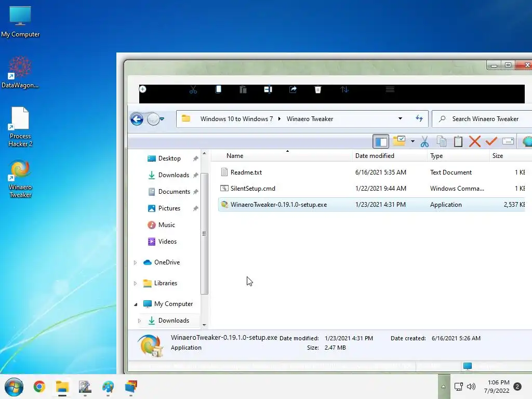Click the New (plus) icon in black ribbon

tap(143, 89)
